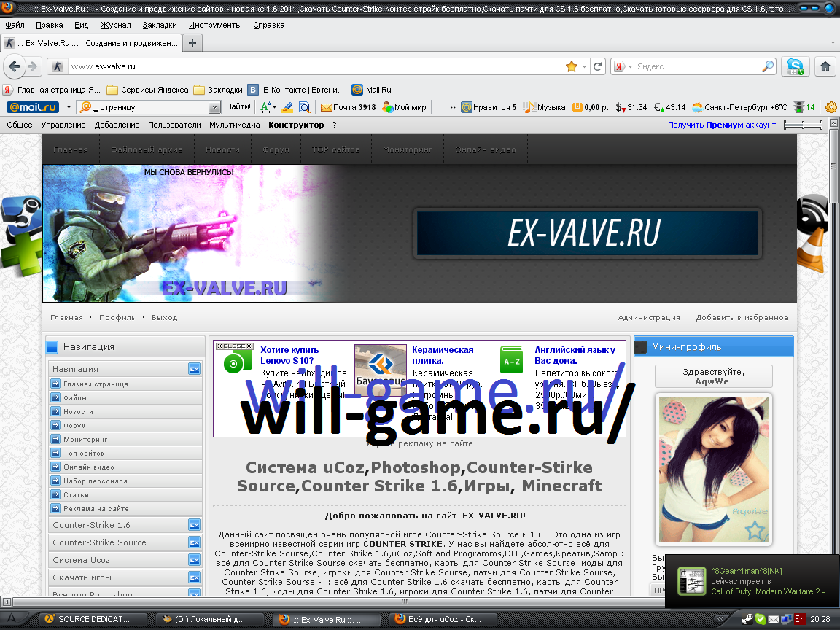Open Всё для uCoz taskbar button
Image resolution: width=840 pixels, height=630 pixels.
tap(444, 619)
